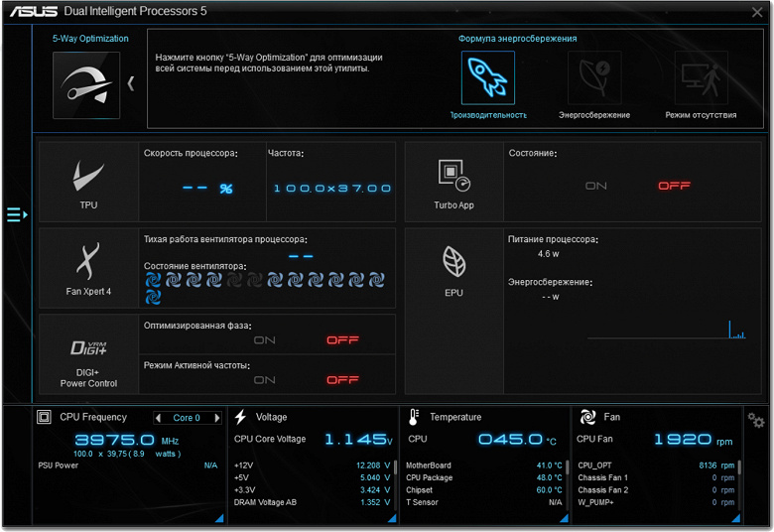The image size is (774, 532).
Task: Open the left sidebar menu icon
Action: pyautogui.click(x=17, y=214)
